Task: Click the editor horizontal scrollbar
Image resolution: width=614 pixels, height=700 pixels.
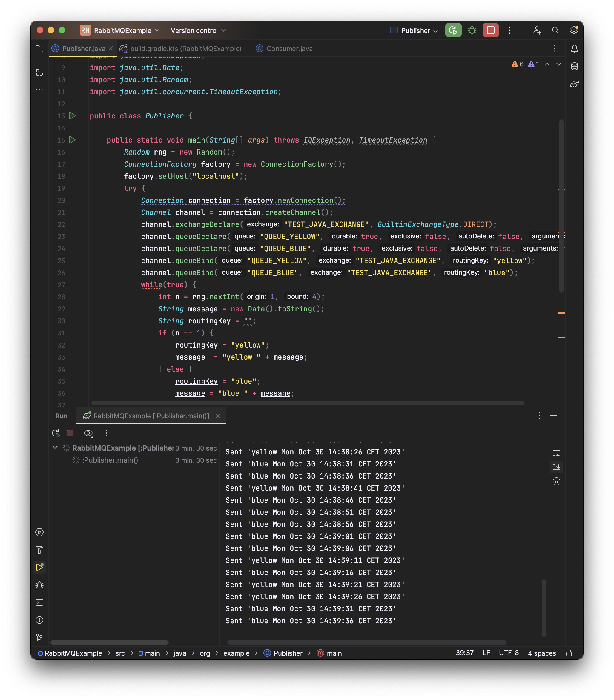Action: coord(307,403)
